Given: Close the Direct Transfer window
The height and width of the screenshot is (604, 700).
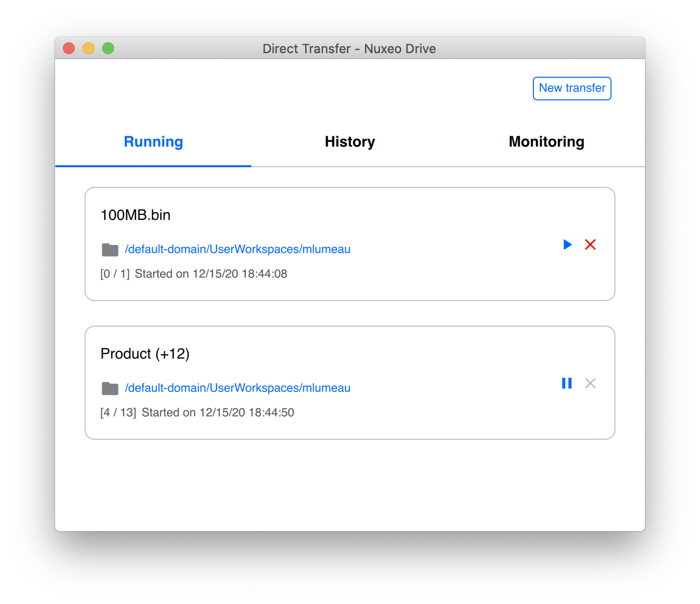Looking at the screenshot, I should click(69, 48).
